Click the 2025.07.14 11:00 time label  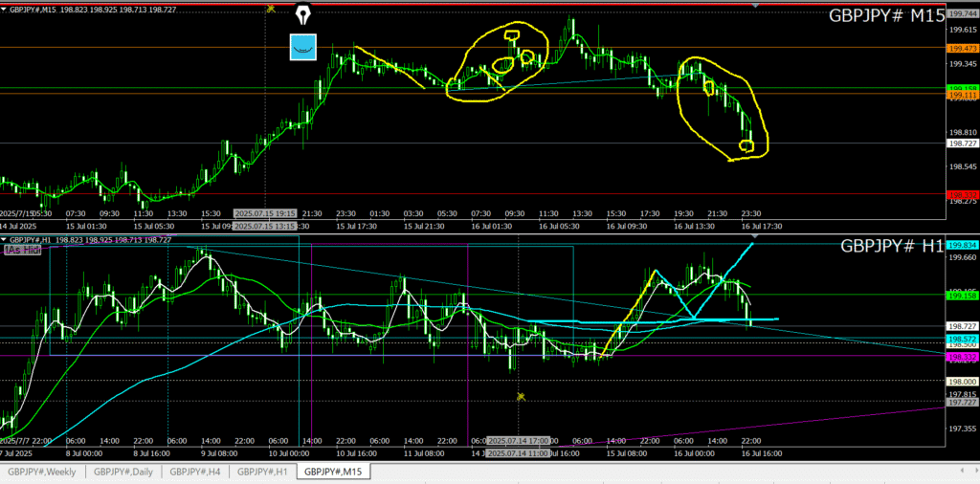(x=519, y=452)
